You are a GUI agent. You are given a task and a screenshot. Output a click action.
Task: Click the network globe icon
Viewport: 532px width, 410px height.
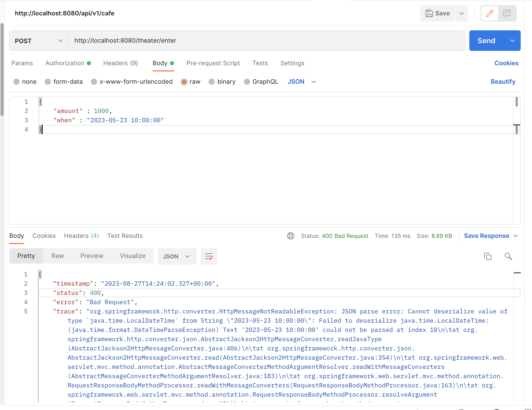(x=291, y=236)
